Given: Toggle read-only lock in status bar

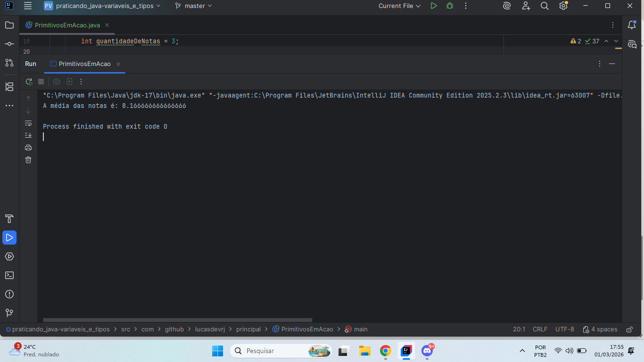Looking at the screenshot, I should (x=629, y=329).
